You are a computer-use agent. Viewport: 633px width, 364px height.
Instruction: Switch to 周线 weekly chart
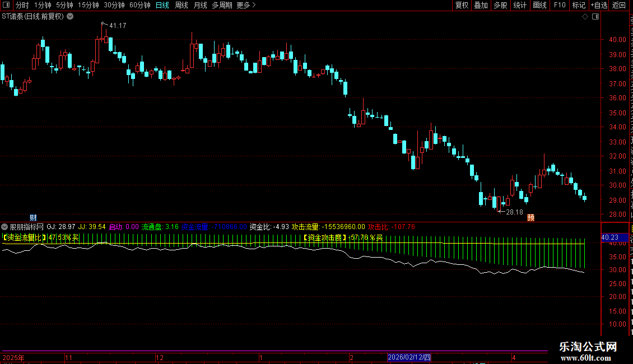pos(181,5)
